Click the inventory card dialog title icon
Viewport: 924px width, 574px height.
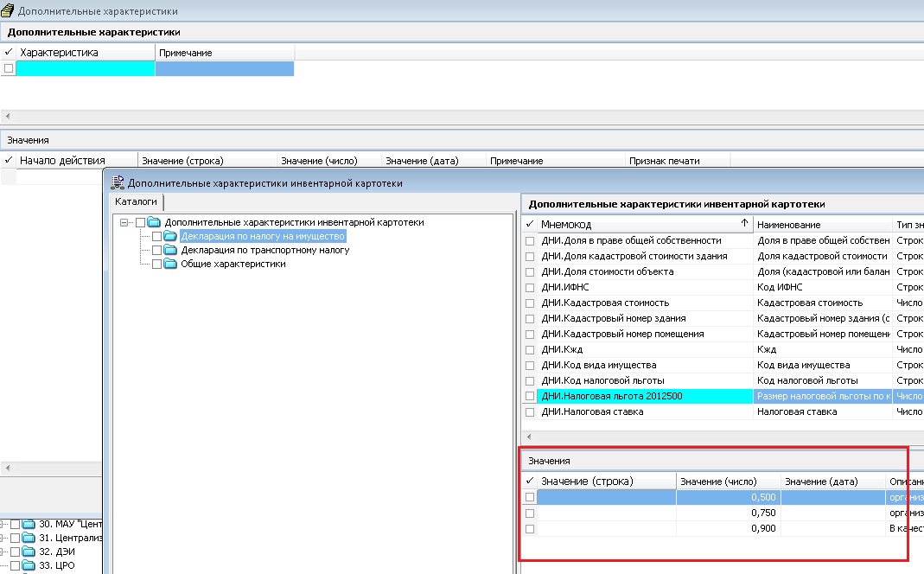coord(117,183)
